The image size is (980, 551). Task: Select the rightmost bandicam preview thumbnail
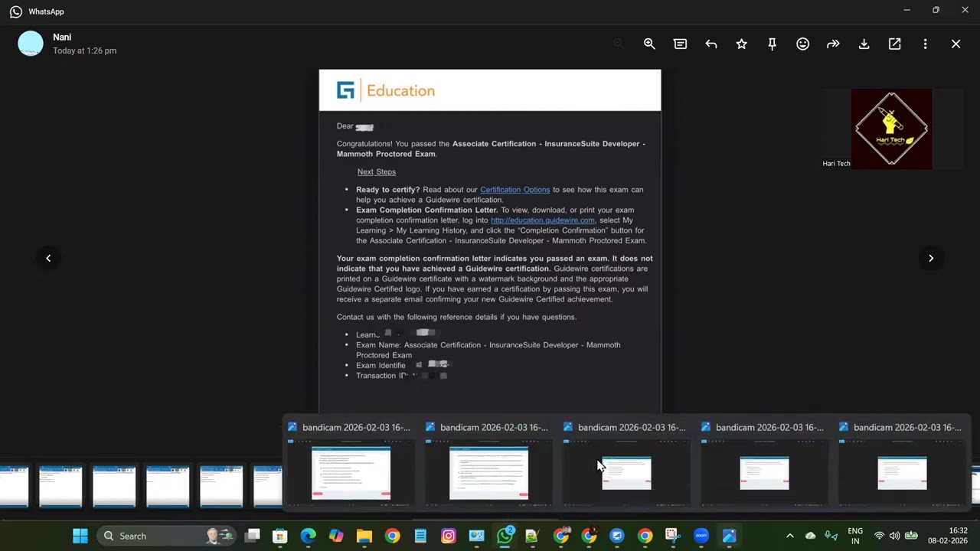(x=902, y=472)
